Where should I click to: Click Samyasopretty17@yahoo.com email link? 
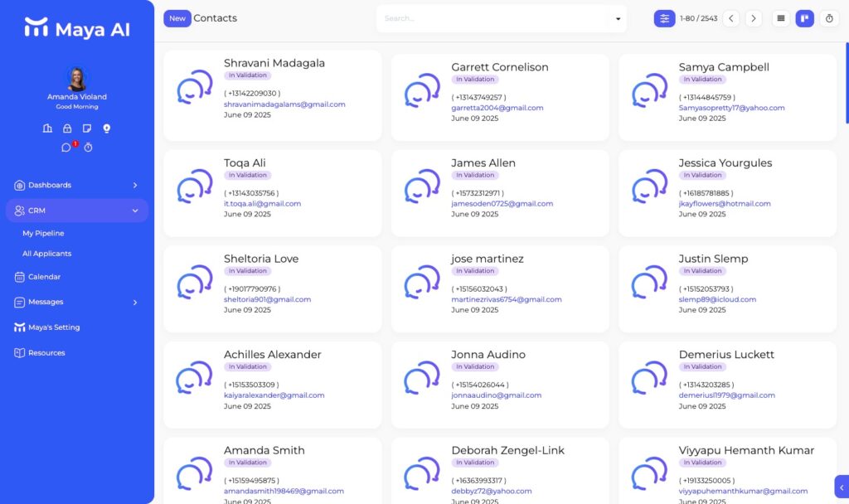[731, 108]
